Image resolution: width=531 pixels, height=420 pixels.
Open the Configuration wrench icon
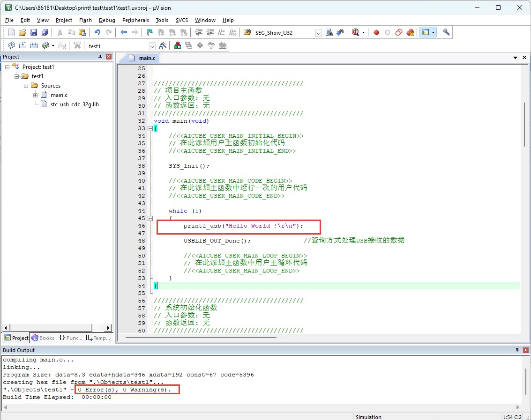coord(446,32)
